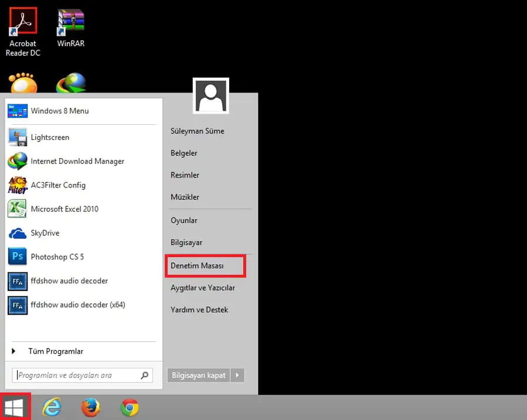Screen dimensions: 527x420
Task: Expand Tüm Programlar
Action: (x=56, y=351)
